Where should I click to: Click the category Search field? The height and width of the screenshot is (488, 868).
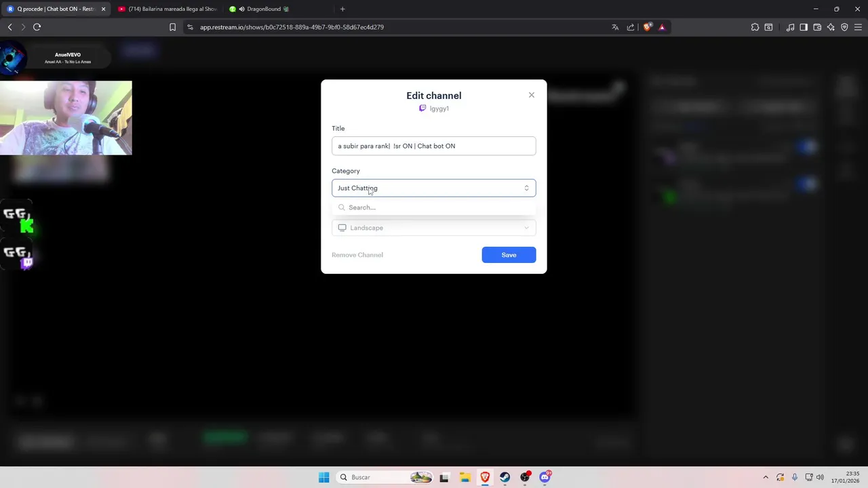[433, 207]
